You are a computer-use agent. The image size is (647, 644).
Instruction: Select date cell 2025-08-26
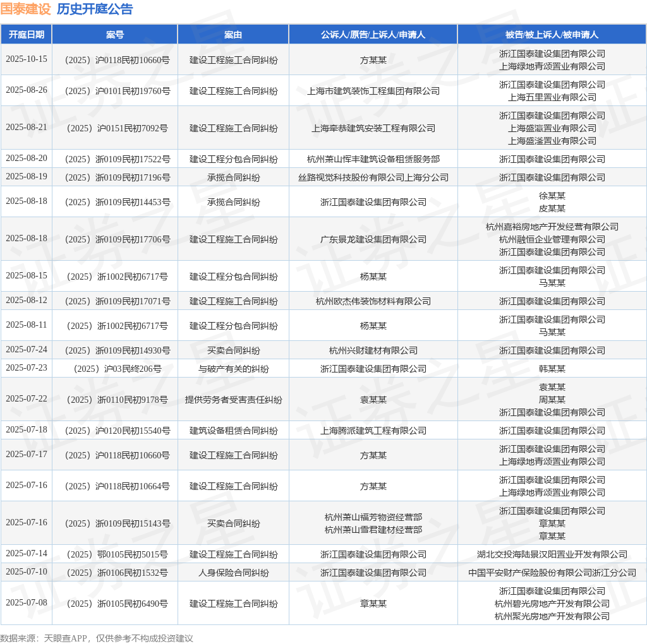(x=27, y=90)
